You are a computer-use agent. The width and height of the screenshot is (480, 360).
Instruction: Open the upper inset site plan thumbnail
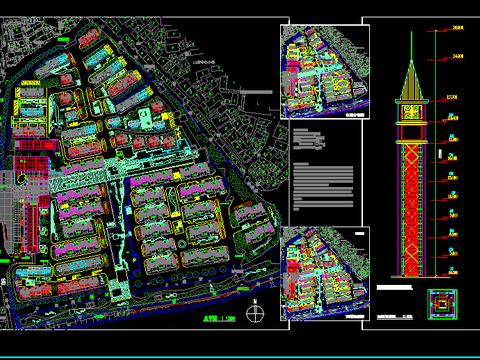pos(325,72)
